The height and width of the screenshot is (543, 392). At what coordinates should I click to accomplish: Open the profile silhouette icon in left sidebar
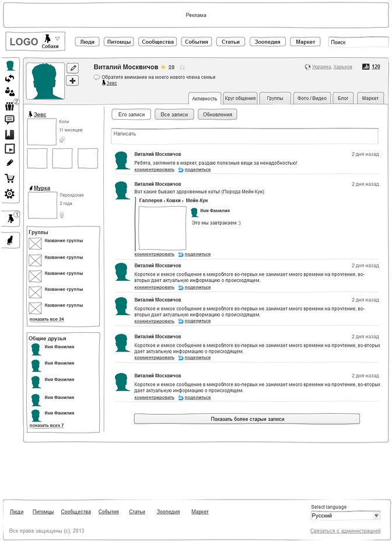click(x=10, y=65)
